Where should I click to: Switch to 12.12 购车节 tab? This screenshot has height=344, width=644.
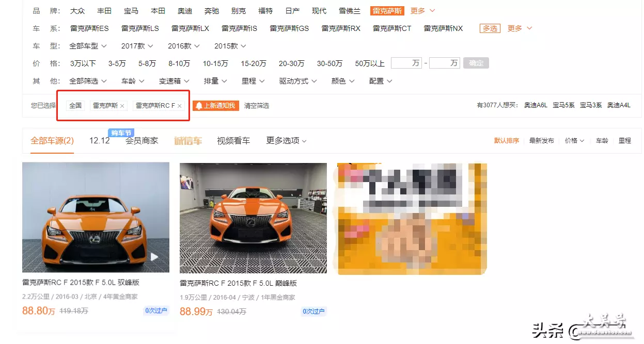click(100, 140)
